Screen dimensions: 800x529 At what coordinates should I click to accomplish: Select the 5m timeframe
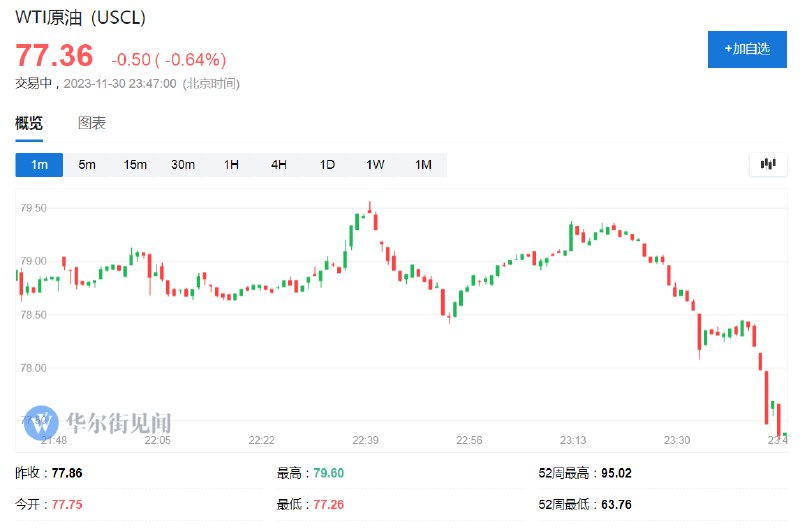(x=87, y=165)
